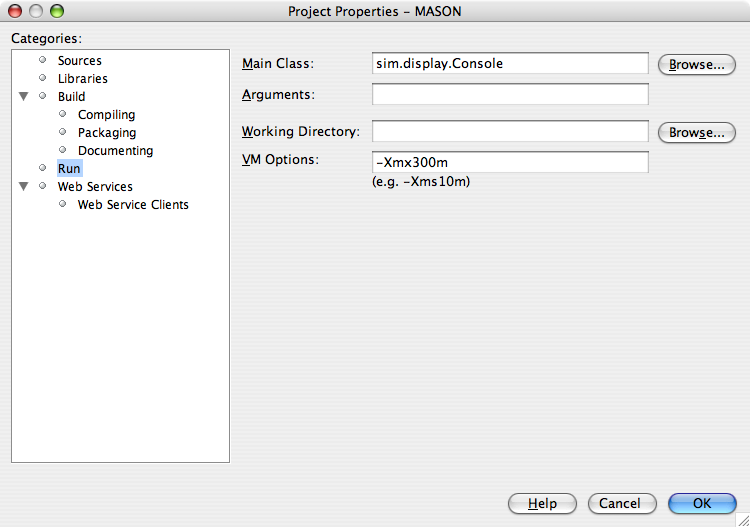The image size is (750, 527).
Task: Collapse the Build tree node
Action: (23, 97)
